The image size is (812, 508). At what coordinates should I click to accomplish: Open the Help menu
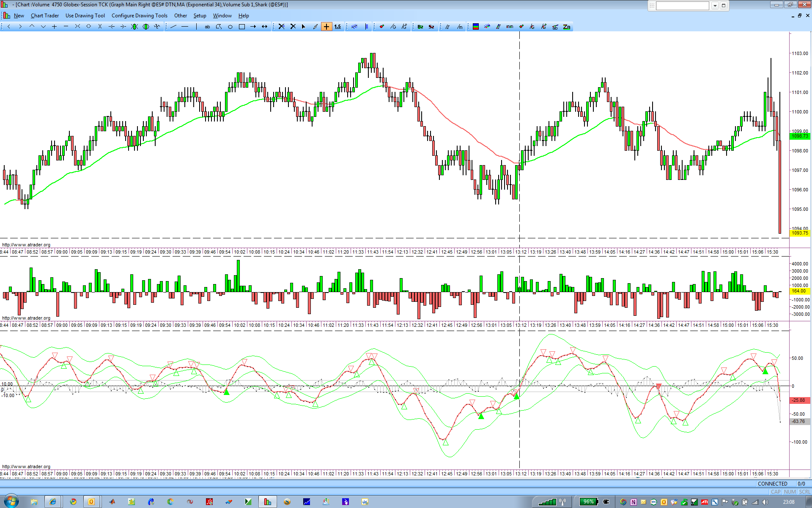244,16
